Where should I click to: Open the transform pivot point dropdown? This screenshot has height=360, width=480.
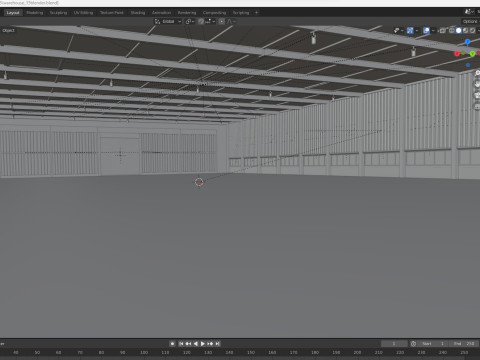coord(190,21)
